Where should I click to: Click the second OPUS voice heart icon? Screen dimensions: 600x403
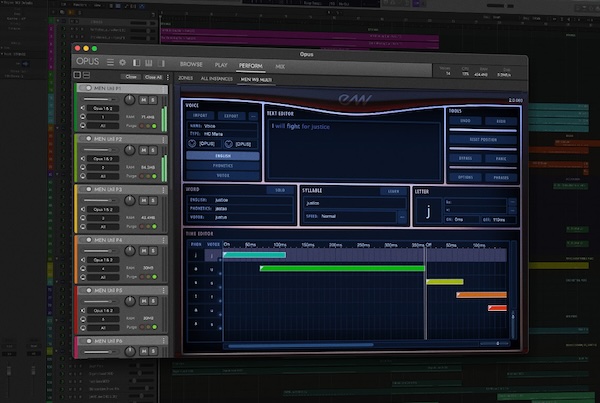pyautogui.click(x=228, y=144)
